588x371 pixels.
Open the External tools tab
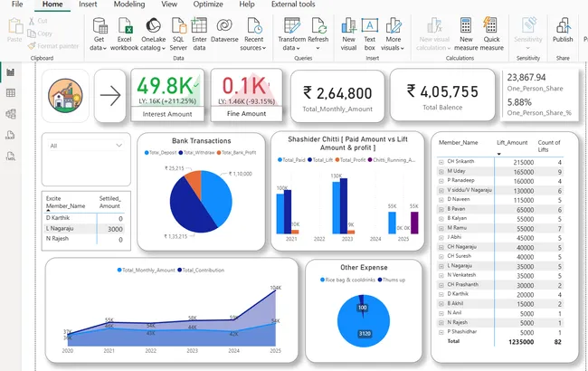(x=293, y=5)
